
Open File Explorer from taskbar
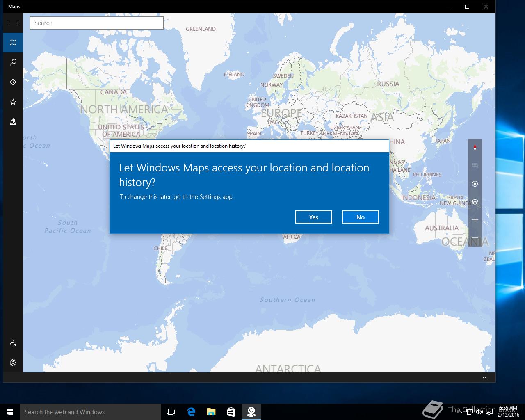211,412
